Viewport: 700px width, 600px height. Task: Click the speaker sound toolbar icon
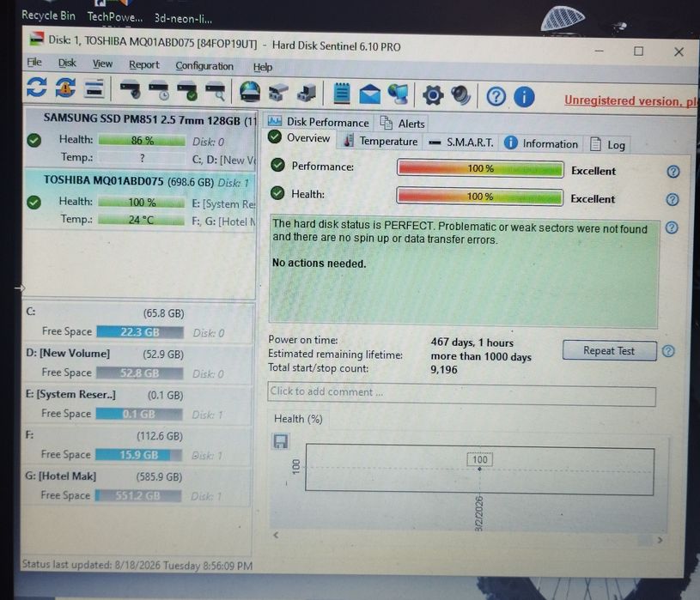[x=460, y=95]
